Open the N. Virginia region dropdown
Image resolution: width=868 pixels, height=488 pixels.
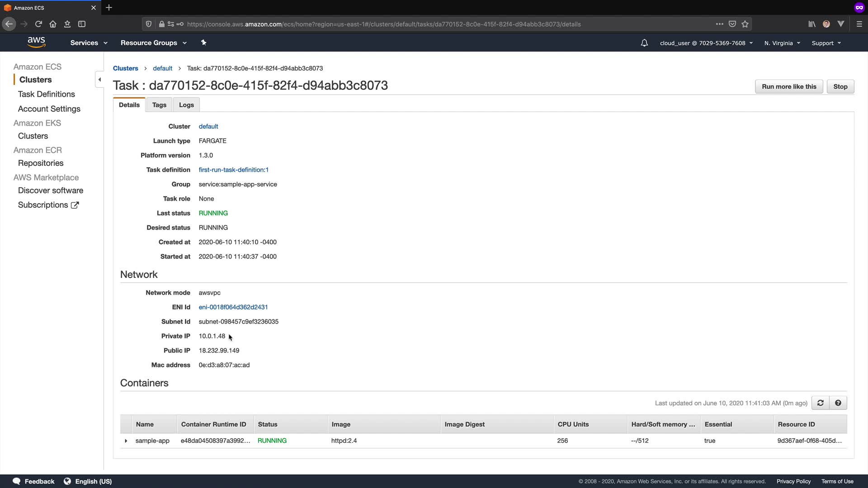coord(782,43)
